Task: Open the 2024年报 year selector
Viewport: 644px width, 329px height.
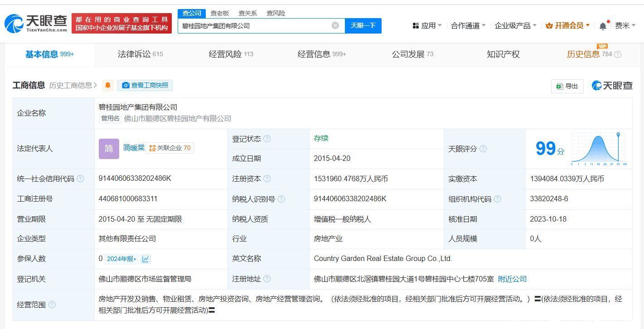Action: pyautogui.click(x=121, y=259)
